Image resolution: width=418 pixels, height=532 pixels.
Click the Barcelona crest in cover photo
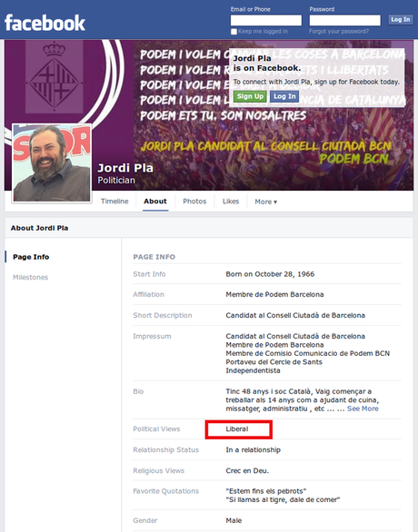pos(54,79)
